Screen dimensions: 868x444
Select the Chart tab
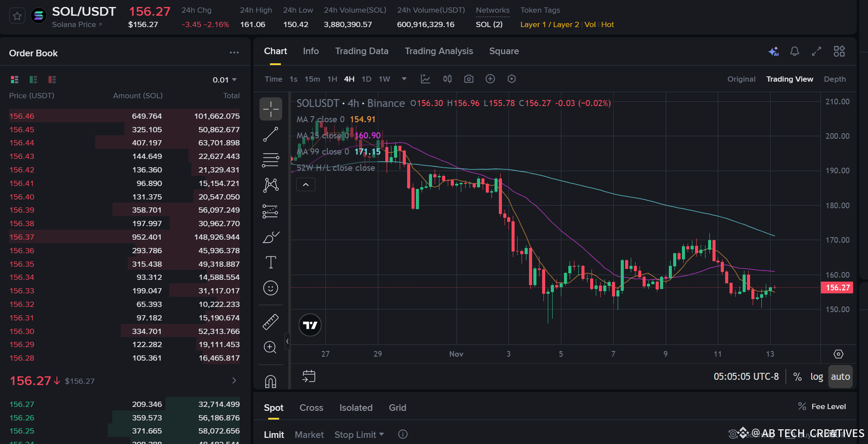[276, 51]
